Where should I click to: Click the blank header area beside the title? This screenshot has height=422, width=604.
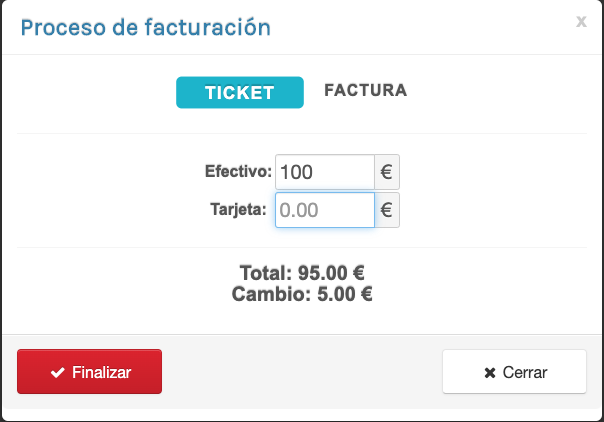[420, 27]
